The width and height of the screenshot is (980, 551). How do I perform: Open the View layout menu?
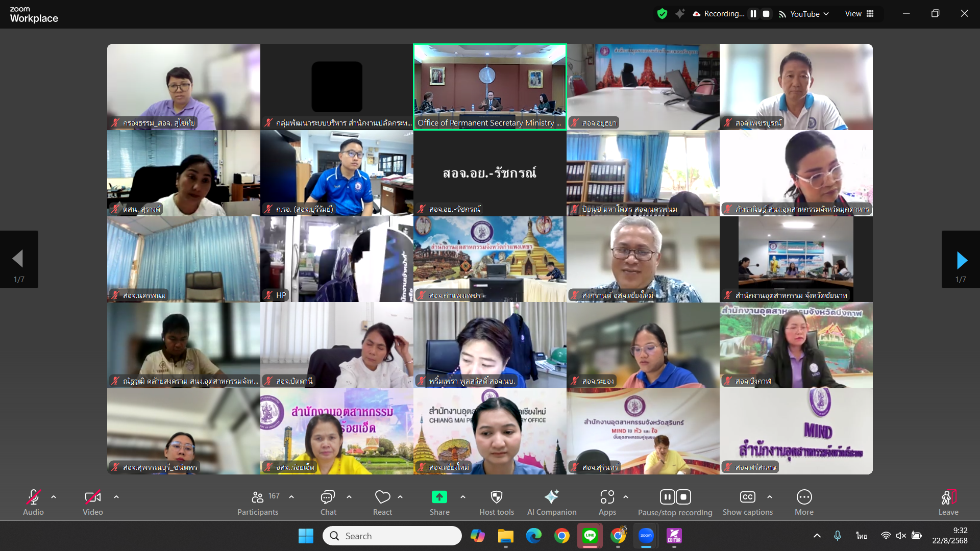860,14
